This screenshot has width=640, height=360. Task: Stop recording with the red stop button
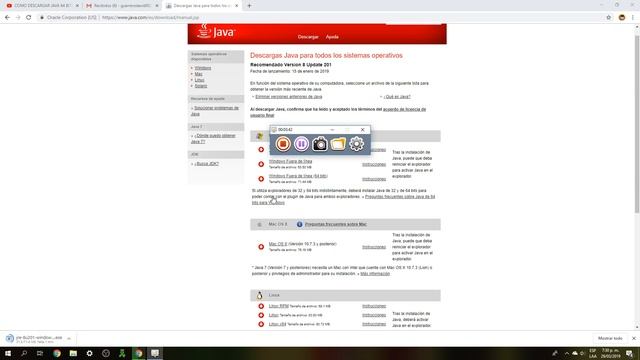[x=282, y=144]
